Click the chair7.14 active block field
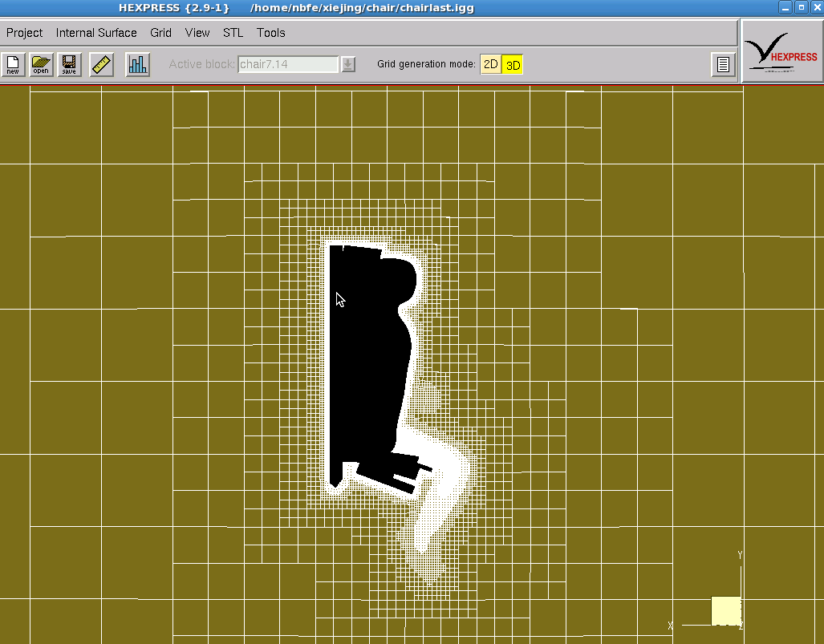Image resolution: width=824 pixels, height=644 pixels. click(x=288, y=64)
